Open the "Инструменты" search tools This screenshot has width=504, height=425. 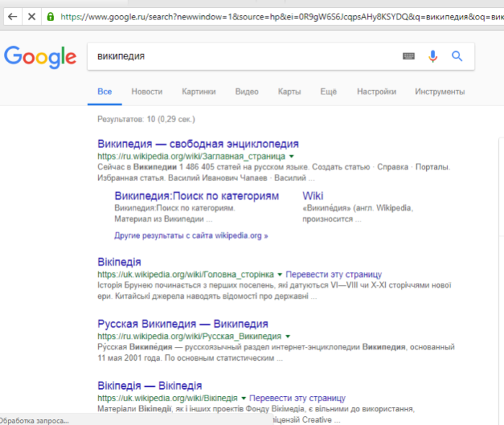tap(440, 92)
